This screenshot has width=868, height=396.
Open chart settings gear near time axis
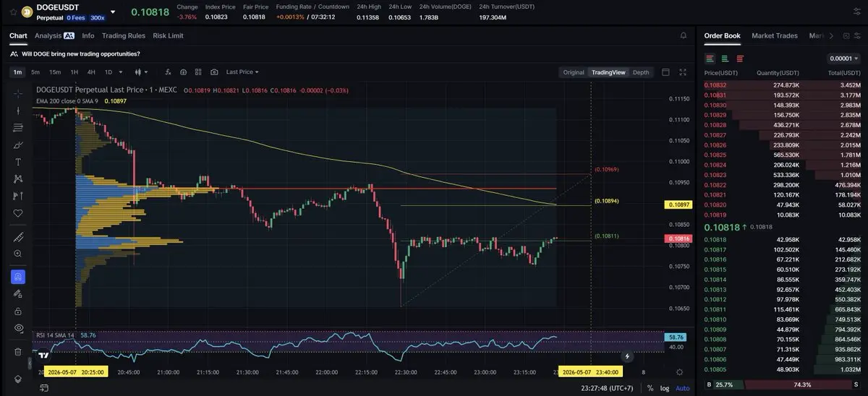pos(678,371)
